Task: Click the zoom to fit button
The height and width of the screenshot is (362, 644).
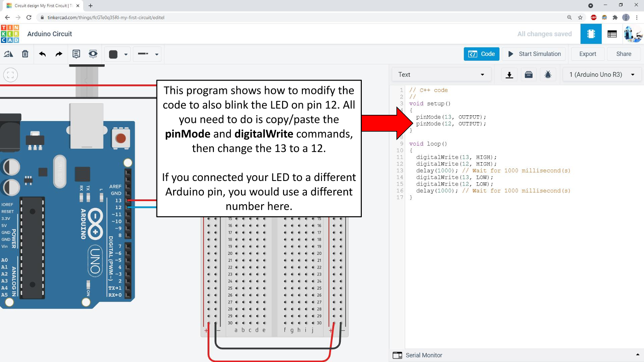Action: coord(11,75)
